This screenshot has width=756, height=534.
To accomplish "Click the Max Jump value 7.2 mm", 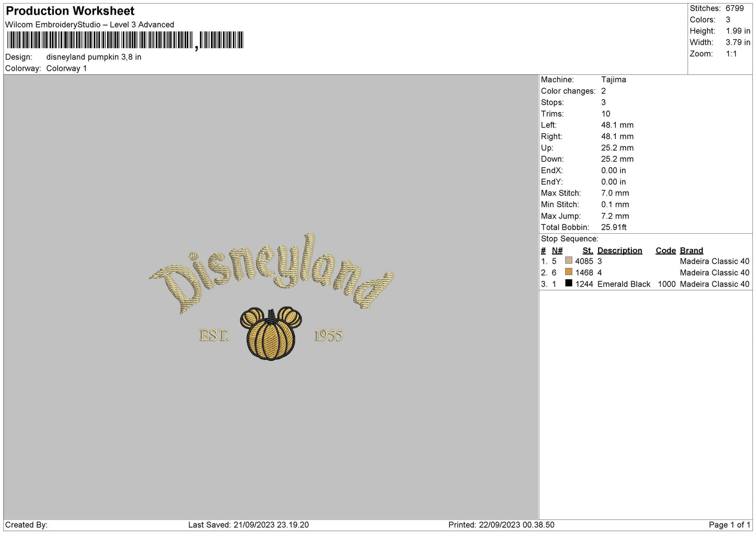I will 615,216.
